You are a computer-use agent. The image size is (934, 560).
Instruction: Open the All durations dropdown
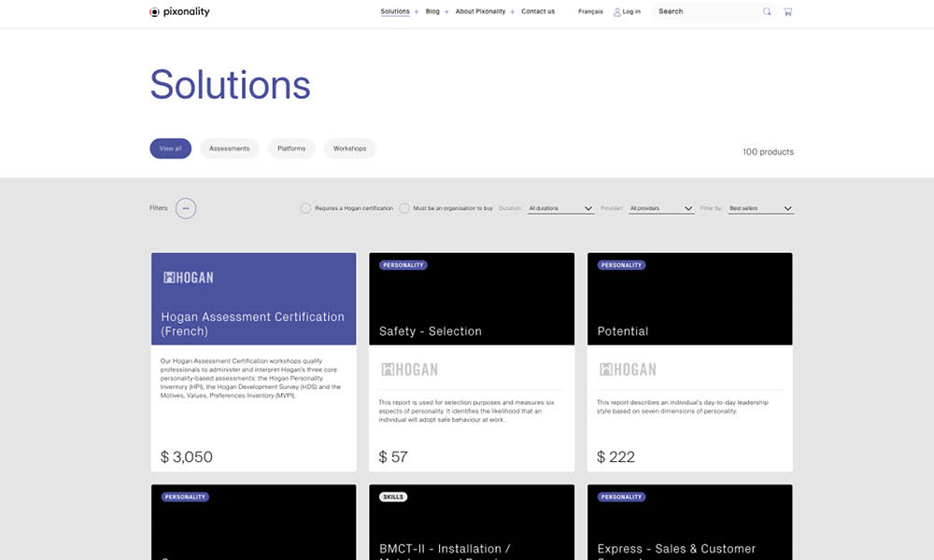click(x=560, y=207)
